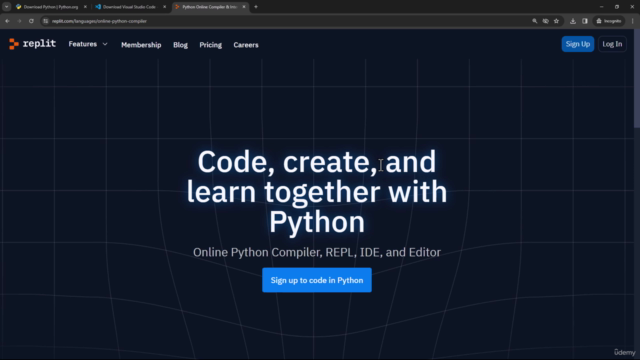Open the site info icon in the address bar
Screen dimensions: 640x360
[x=46, y=21]
